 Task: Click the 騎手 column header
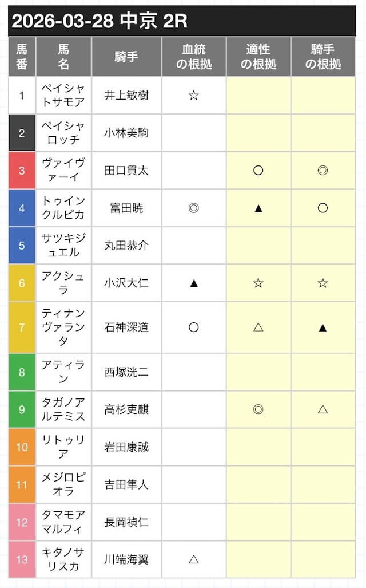tap(126, 57)
